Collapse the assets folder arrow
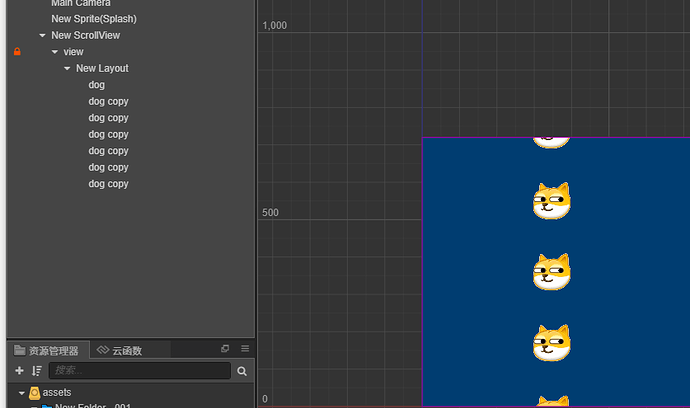The image size is (690, 408). (x=22, y=393)
